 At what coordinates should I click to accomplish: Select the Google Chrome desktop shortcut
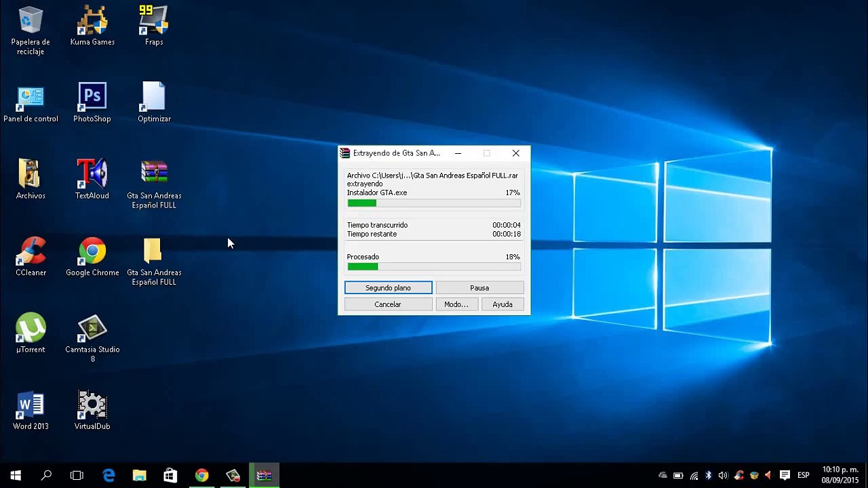92,257
